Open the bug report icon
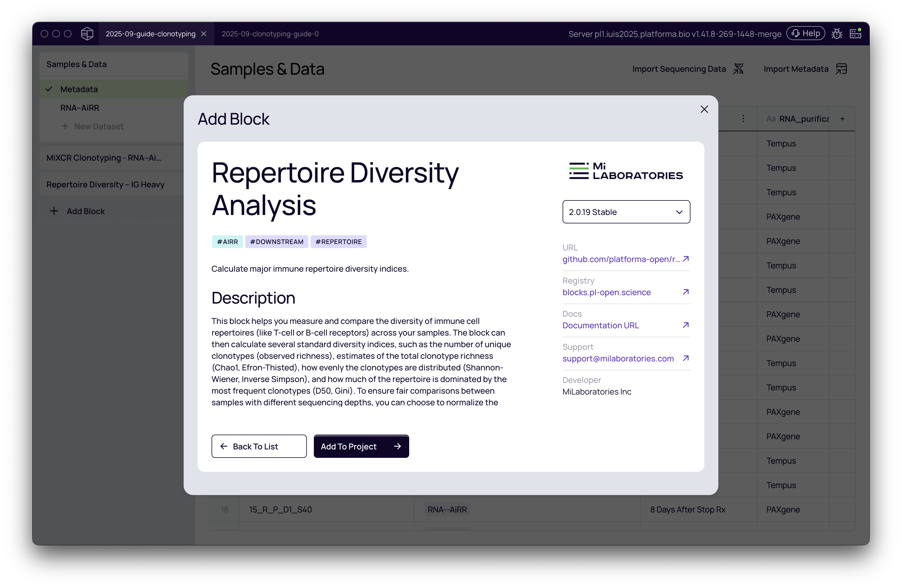The image size is (902, 588). [837, 34]
